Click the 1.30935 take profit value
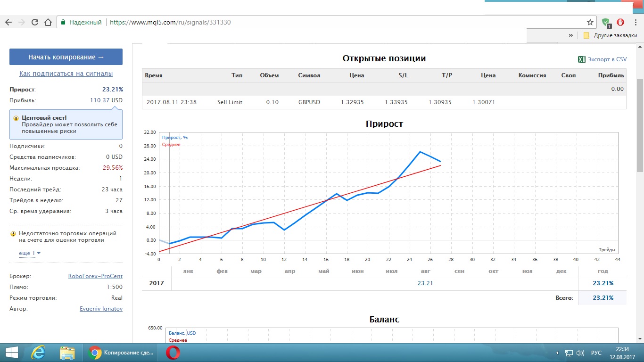The width and height of the screenshot is (644, 362). pos(440,102)
